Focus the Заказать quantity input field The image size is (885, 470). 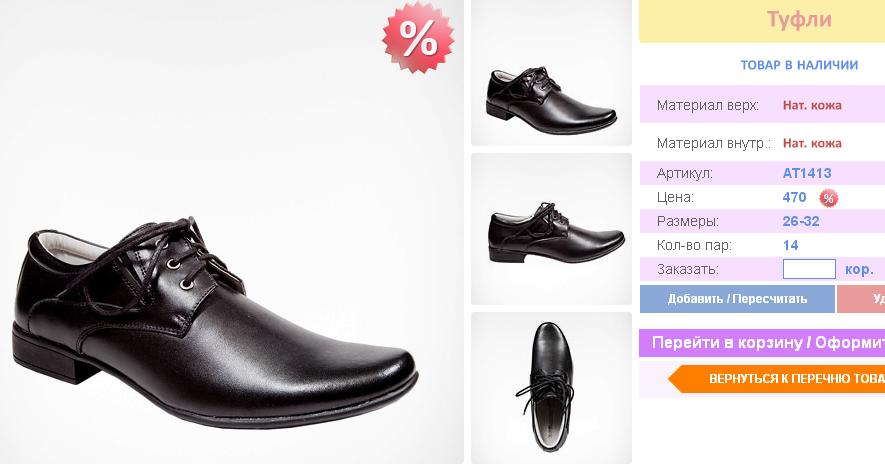tap(809, 269)
